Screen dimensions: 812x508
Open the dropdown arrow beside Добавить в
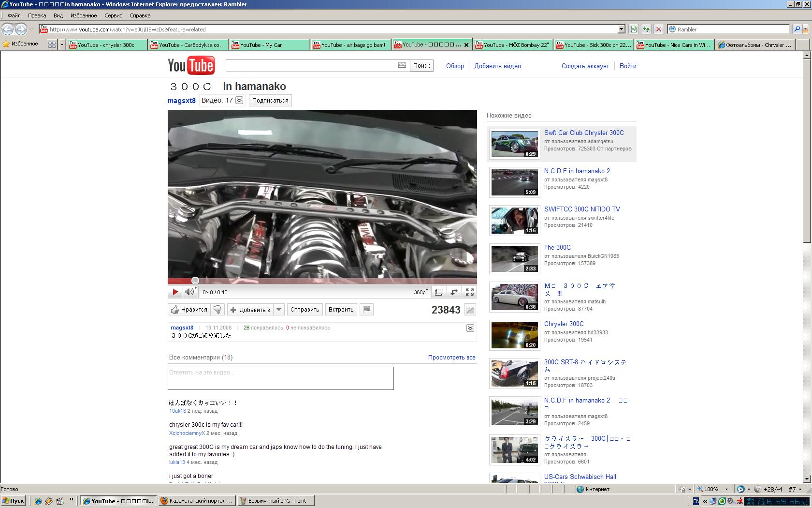click(279, 310)
